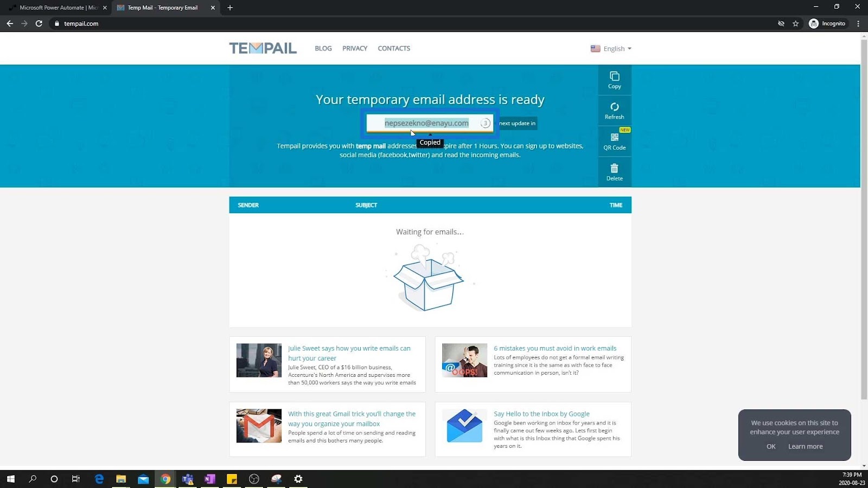Open the Windows Start menu
The height and width of the screenshot is (488, 868).
[10, 479]
